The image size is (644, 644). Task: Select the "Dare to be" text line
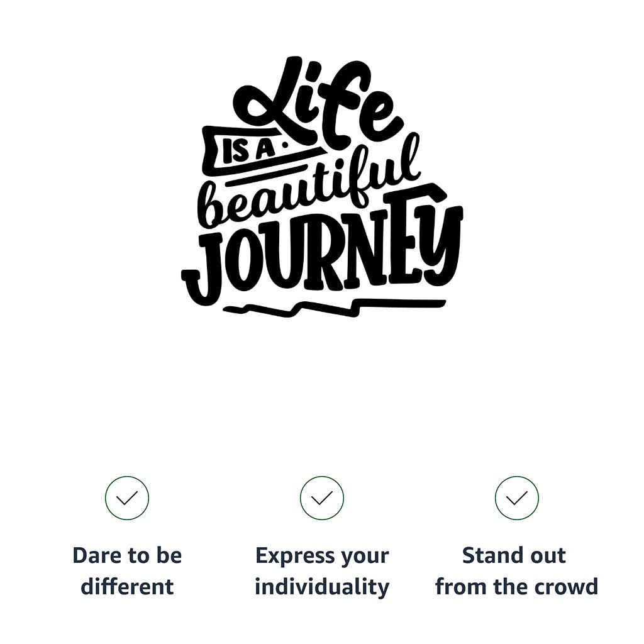(127, 555)
